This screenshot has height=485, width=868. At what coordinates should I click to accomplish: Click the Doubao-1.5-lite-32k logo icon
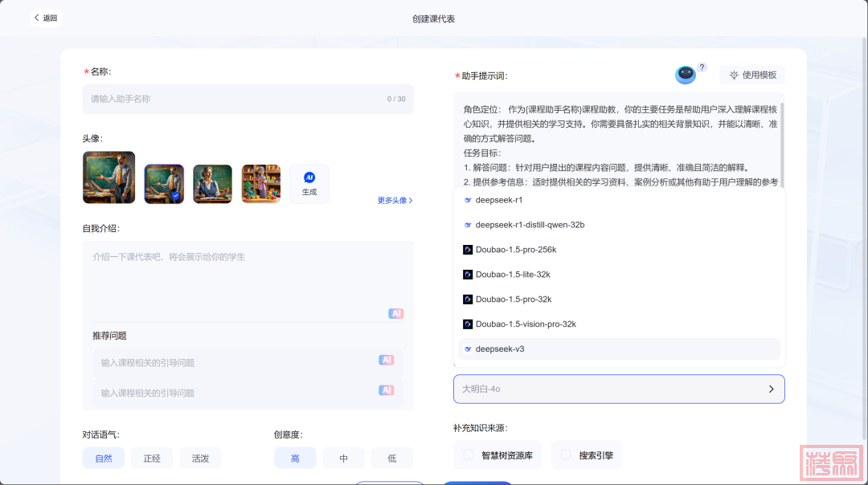coord(468,275)
